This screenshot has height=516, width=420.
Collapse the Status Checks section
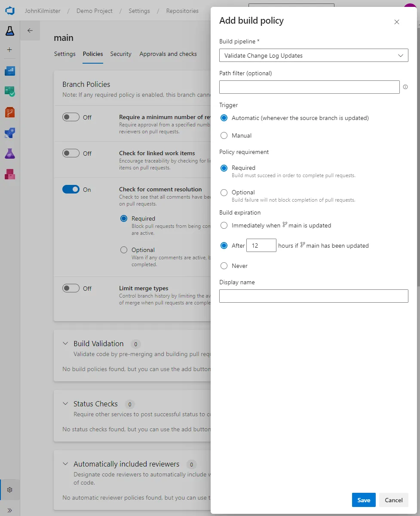65,404
